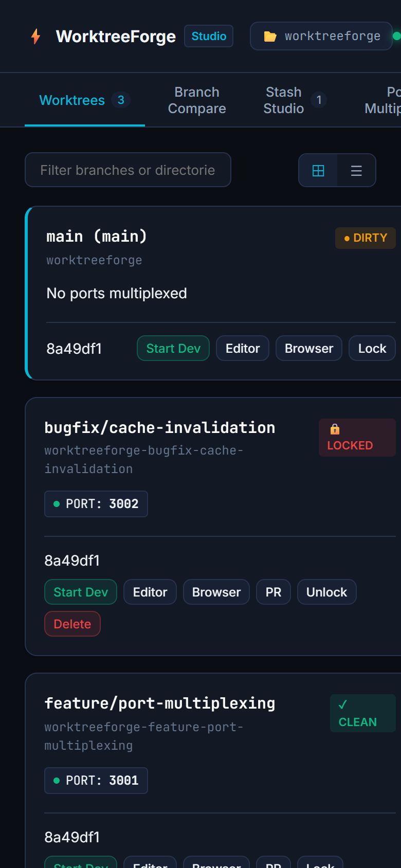
Task: Delete the bugfix/cache-invalidation worktree
Action: [72, 624]
